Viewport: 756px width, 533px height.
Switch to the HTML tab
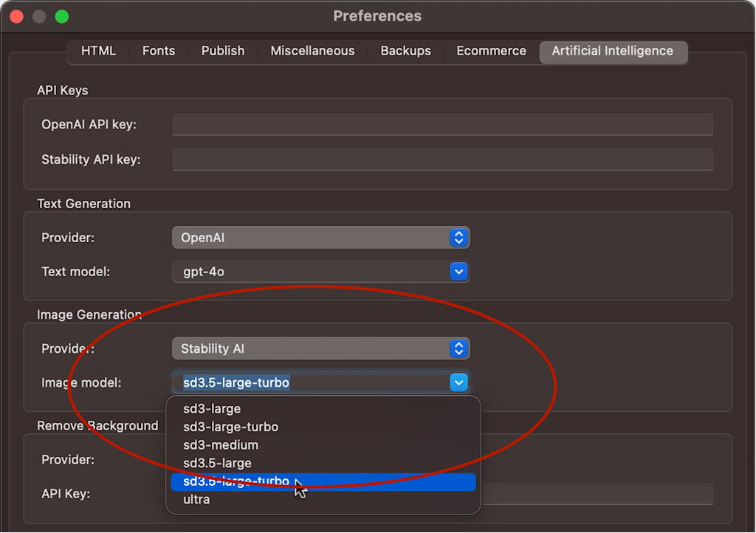[x=98, y=51]
